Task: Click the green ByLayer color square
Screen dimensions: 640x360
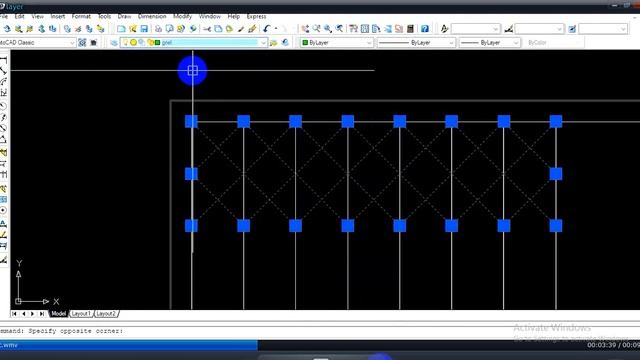Action: pos(305,42)
